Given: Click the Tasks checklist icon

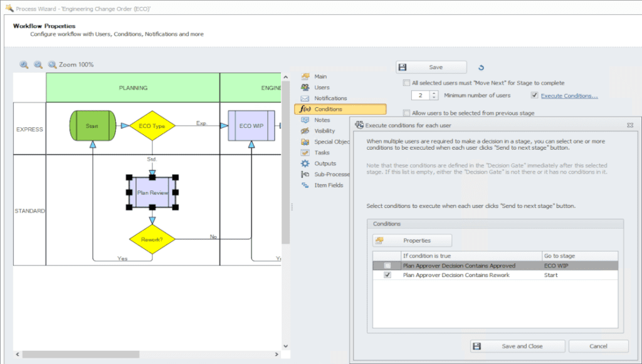Looking at the screenshot, I should click(x=305, y=152).
